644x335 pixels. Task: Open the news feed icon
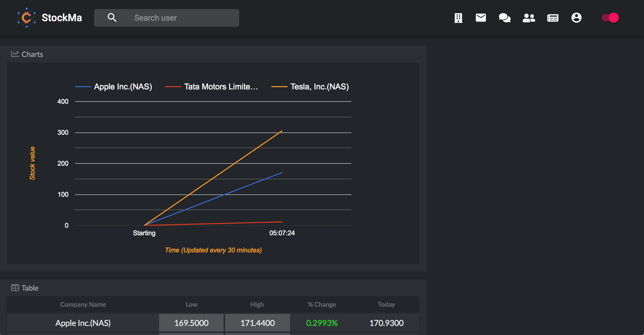pos(553,18)
